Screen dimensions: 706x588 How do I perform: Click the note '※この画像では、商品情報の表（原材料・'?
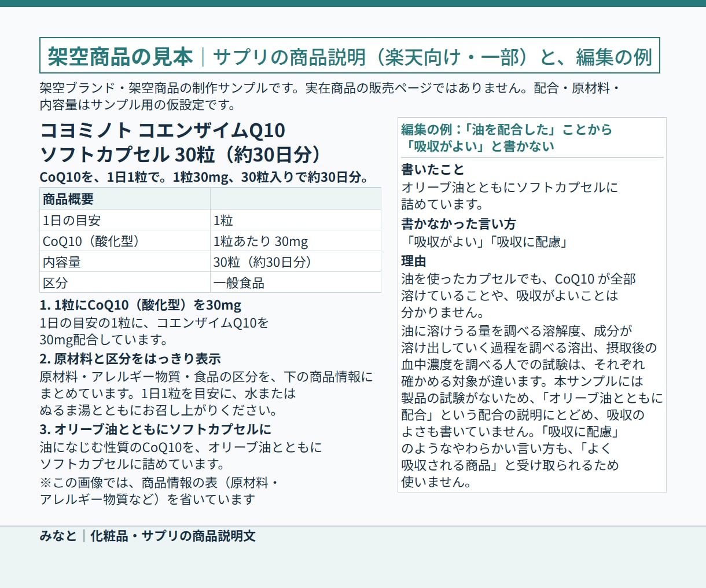(x=160, y=483)
